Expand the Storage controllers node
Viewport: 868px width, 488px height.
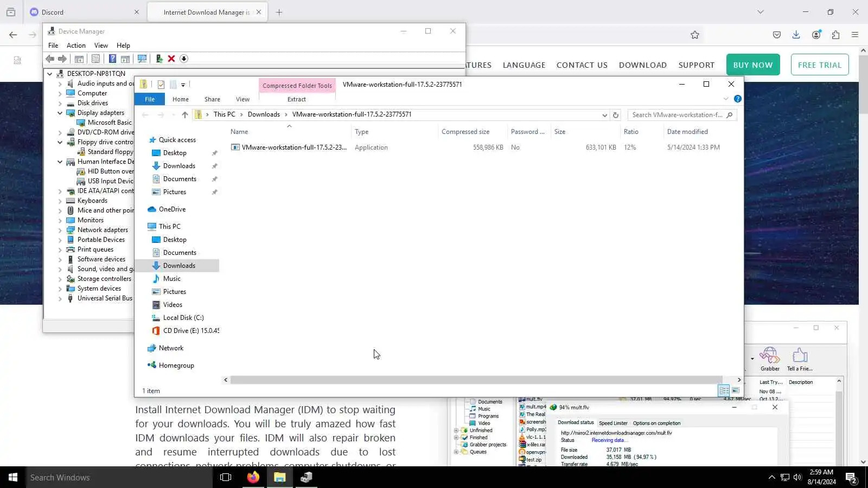[60, 279]
